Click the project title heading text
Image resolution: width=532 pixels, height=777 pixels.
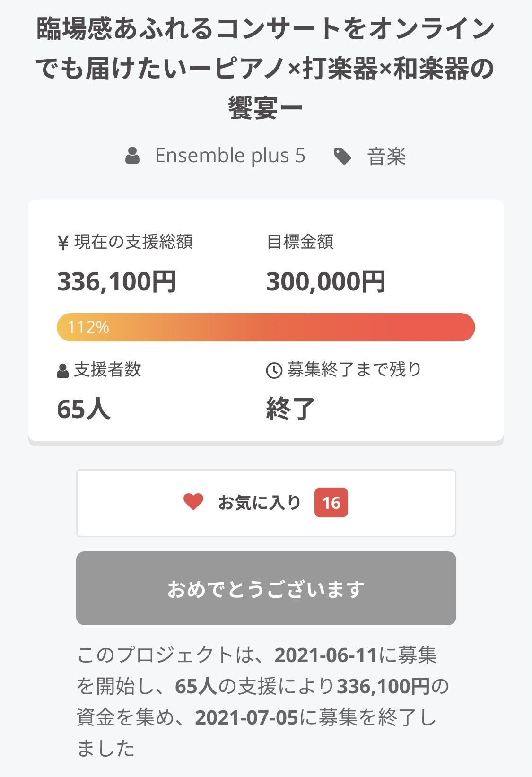point(266,68)
